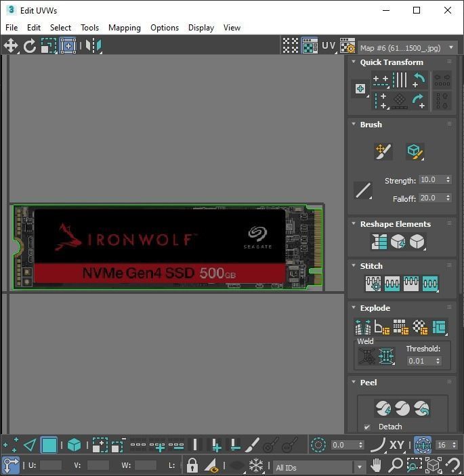Screen dimensions: 464x476
Task: Click Flatten by Material ID checker icon
Action: [x=420, y=326]
